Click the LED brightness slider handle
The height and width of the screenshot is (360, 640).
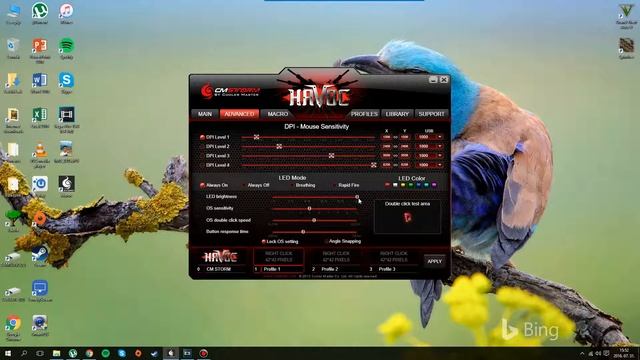click(357, 197)
